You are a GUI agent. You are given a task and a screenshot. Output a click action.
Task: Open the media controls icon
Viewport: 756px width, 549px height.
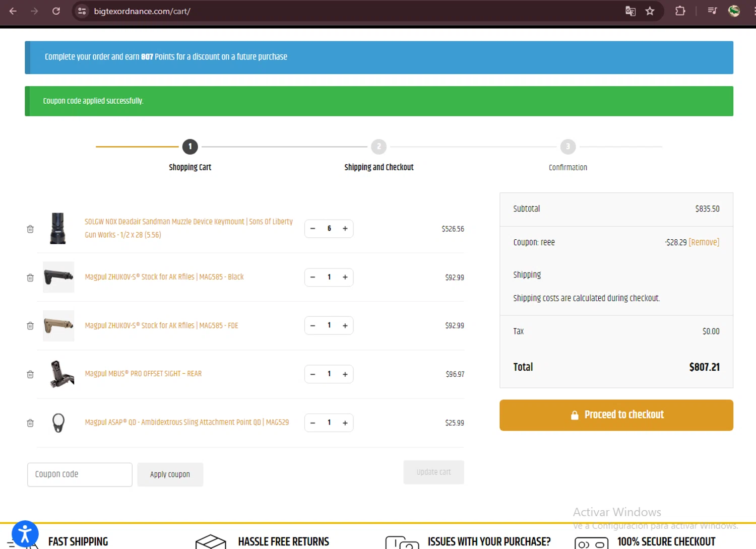712,11
